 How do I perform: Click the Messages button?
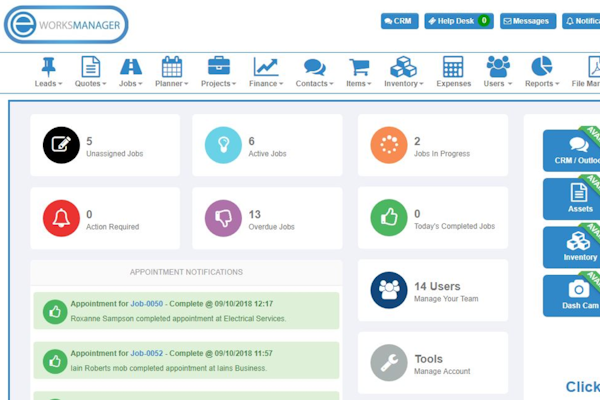click(x=527, y=21)
